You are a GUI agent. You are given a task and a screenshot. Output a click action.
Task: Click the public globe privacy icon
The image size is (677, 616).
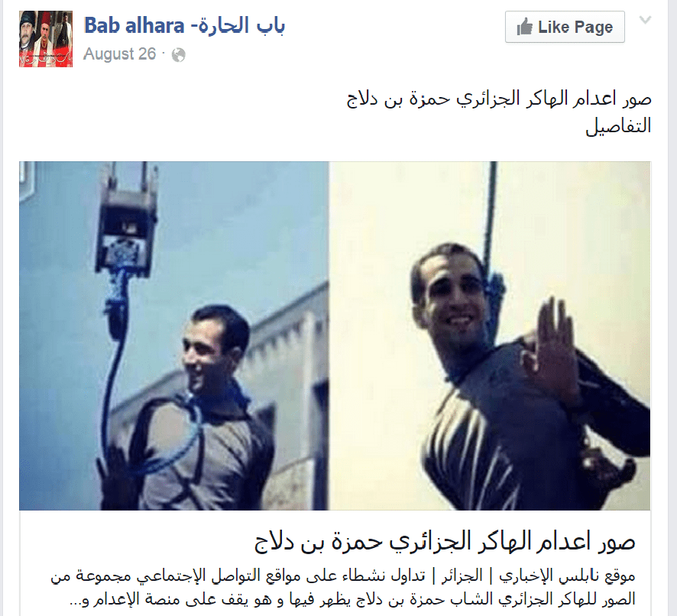click(178, 55)
